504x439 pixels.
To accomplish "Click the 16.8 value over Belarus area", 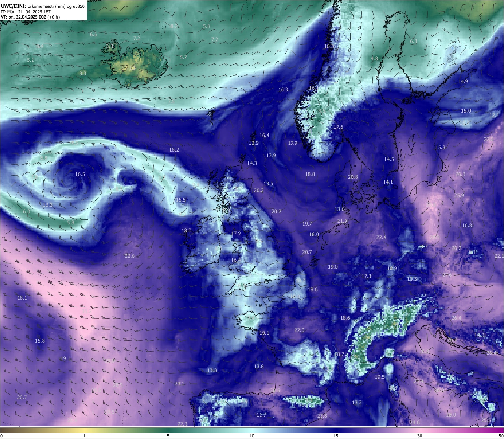I will [467, 225].
